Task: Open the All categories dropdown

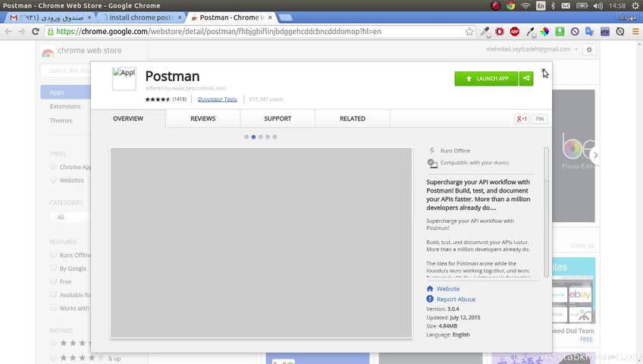Action: point(70,217)
